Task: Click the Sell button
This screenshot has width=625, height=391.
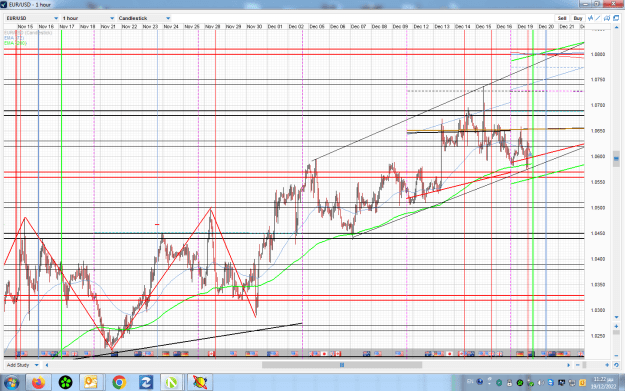Action: 562,18
